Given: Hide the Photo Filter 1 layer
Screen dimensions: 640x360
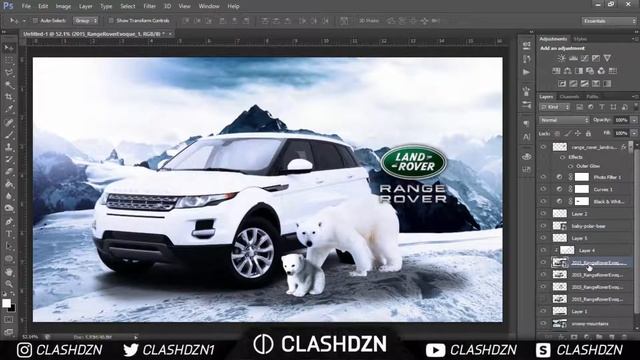Looking at the screenshot, I should click(x=543, y=177).
